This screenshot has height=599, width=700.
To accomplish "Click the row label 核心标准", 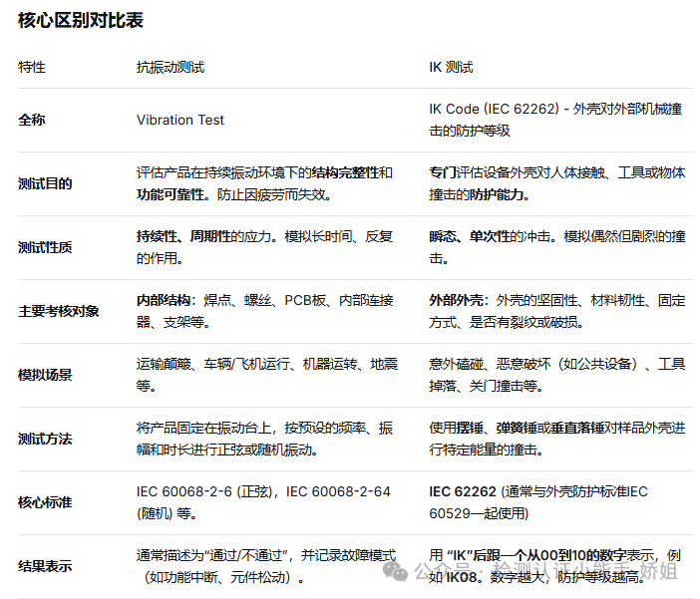I will point(45,503).
